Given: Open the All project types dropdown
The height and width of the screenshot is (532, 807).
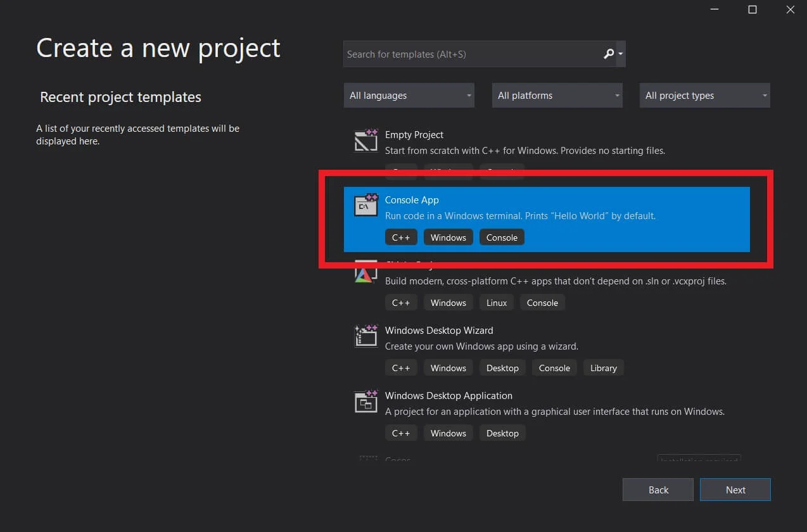Looking at the screenshot, I should 704,96.
